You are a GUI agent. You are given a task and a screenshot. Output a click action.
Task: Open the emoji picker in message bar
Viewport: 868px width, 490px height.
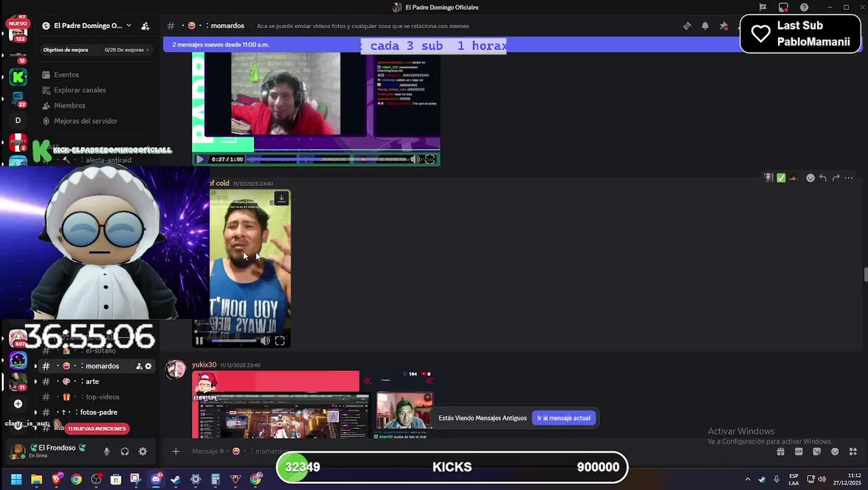coord(835,451)
